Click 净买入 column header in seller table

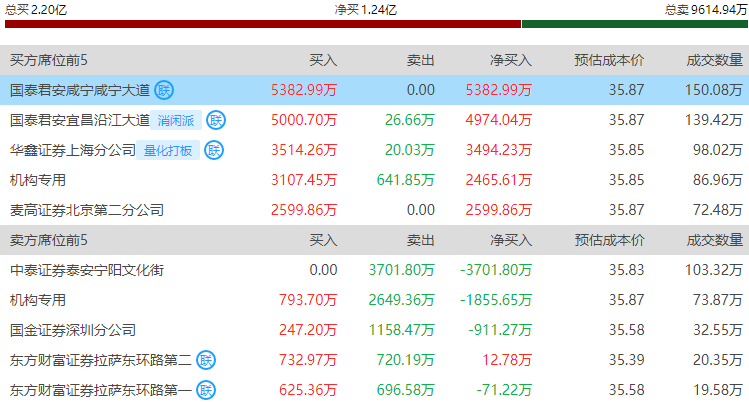click(x=511, y=240)
